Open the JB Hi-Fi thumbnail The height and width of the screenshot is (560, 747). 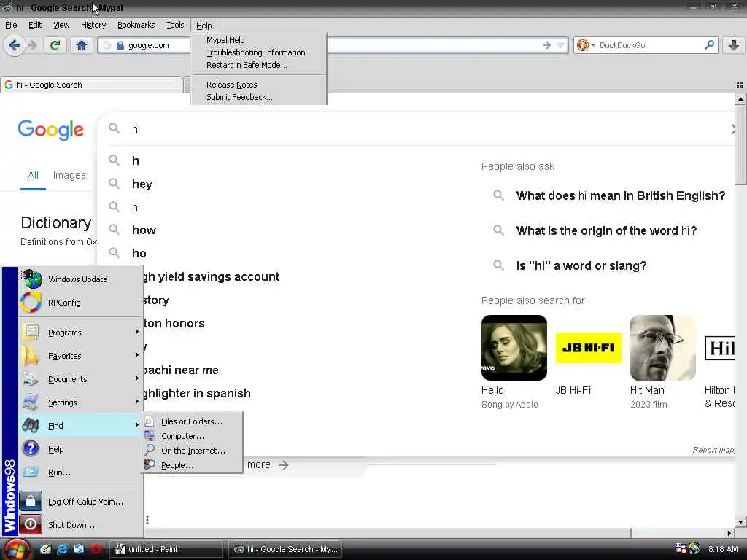tap(589, 348)
